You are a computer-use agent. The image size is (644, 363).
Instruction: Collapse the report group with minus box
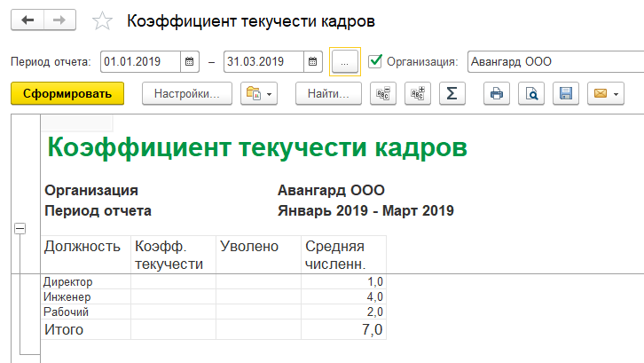(20, 228)
